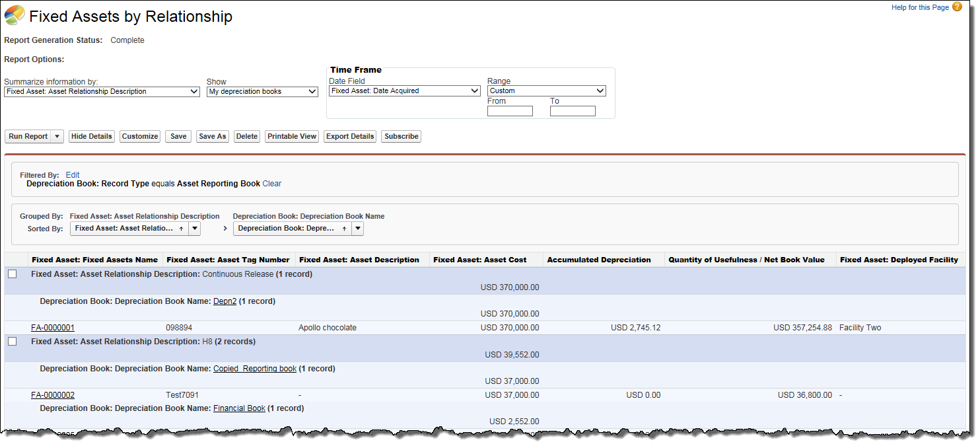Click the Export Details button
The height and width of the screenshot is (448, 980).
click(350, 137)
